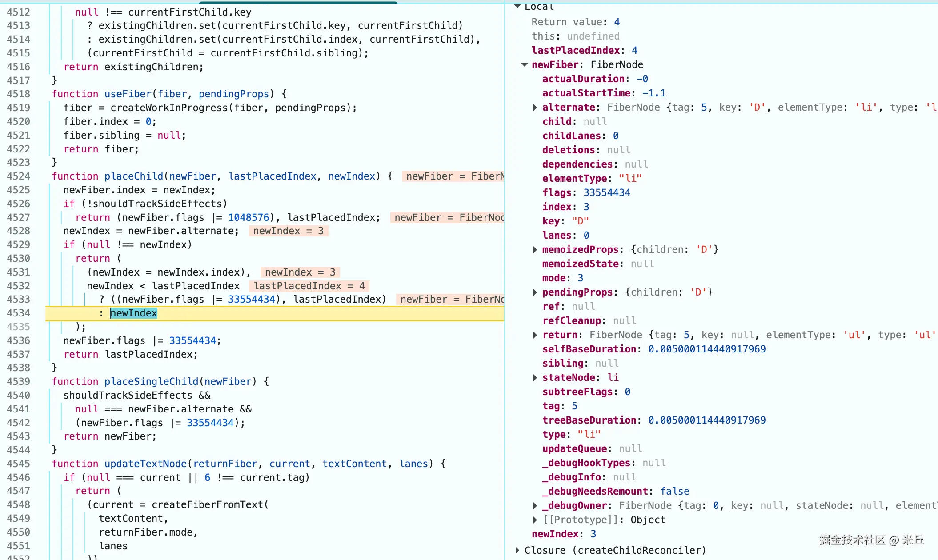This screenshot has height=560, width=938.
Task: Select the tag: 5 property
Action: (x=560, y=406)
